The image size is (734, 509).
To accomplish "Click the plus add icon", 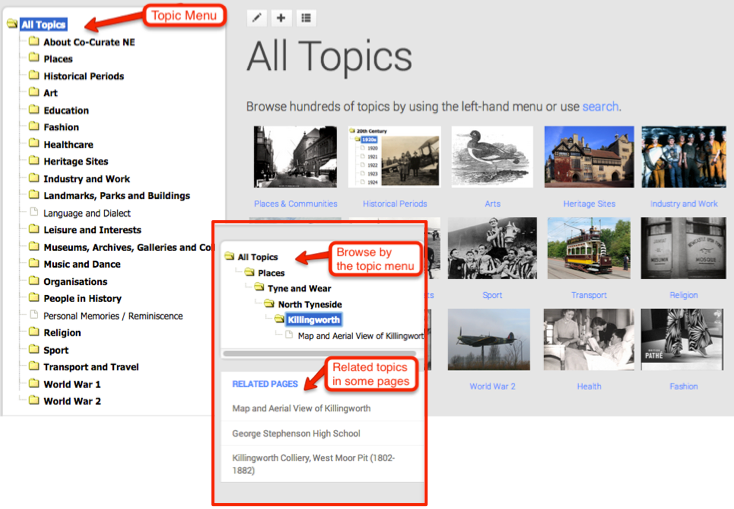I will (281, 18).
